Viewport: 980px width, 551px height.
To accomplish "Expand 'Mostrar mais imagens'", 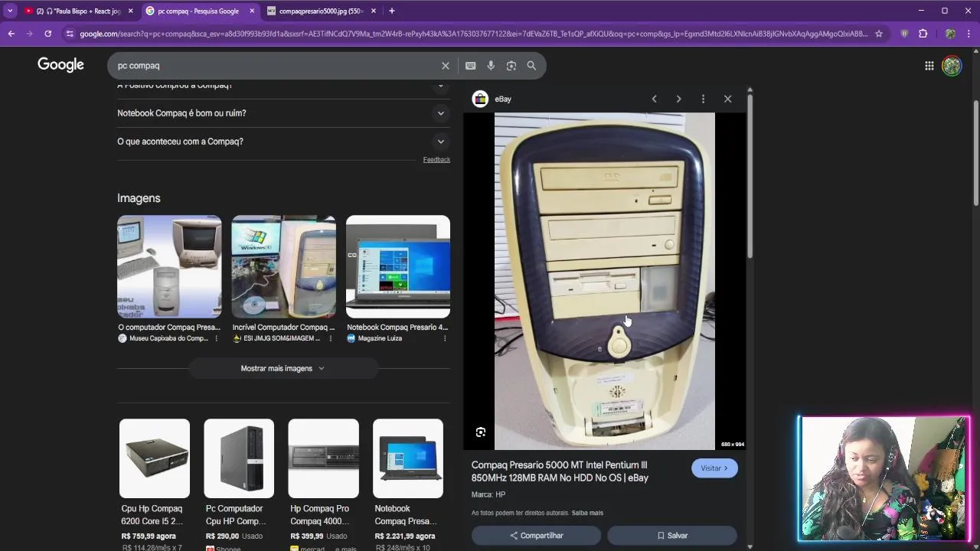I will (283, 368).
